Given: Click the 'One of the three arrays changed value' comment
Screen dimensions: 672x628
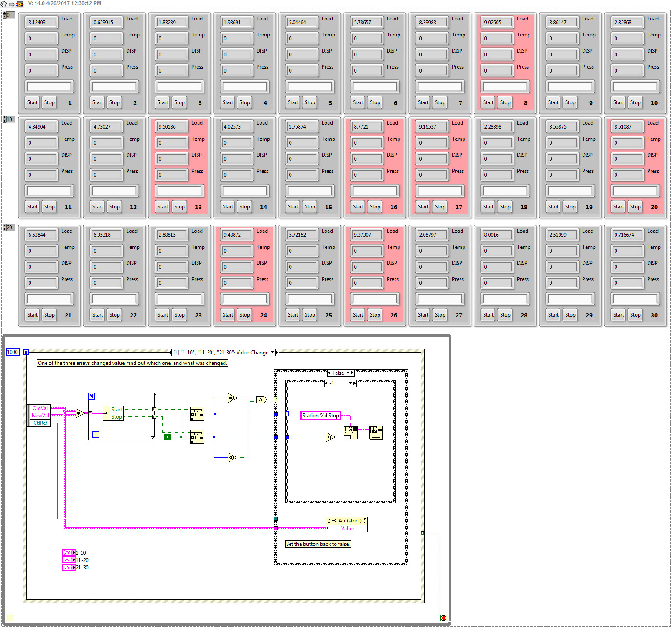Looking at the screenshot, I should tap(132, 363).
